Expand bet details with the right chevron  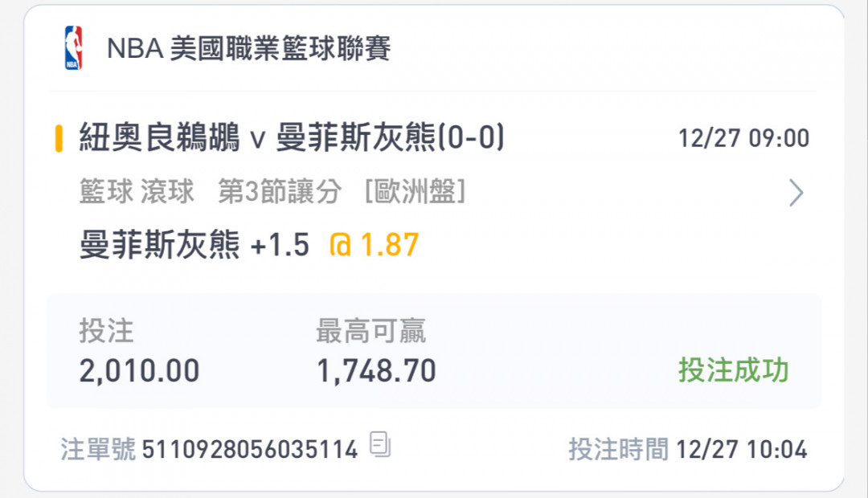(796, 193)
